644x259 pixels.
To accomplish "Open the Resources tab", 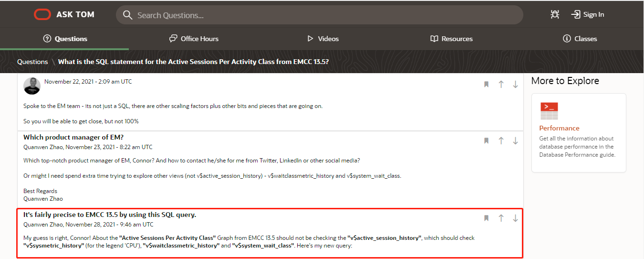I will point(451,39).
